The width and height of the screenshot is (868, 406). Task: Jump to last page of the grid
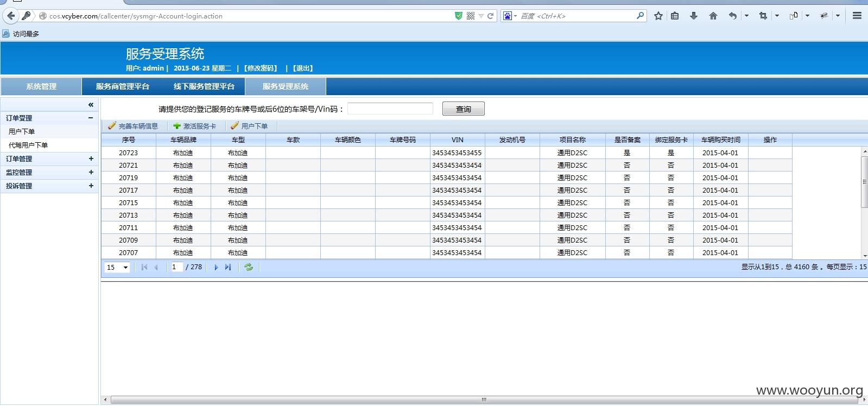tap(228, 267)
